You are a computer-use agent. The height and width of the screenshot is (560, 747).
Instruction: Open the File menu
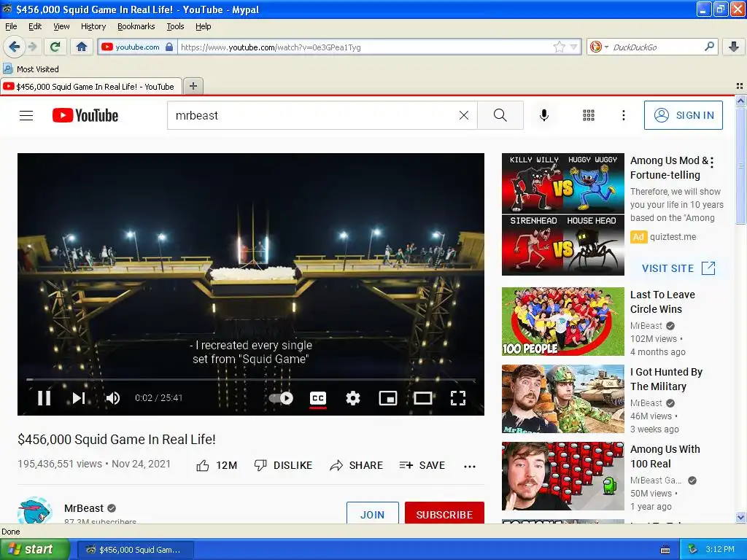click(x=11, y=26)
